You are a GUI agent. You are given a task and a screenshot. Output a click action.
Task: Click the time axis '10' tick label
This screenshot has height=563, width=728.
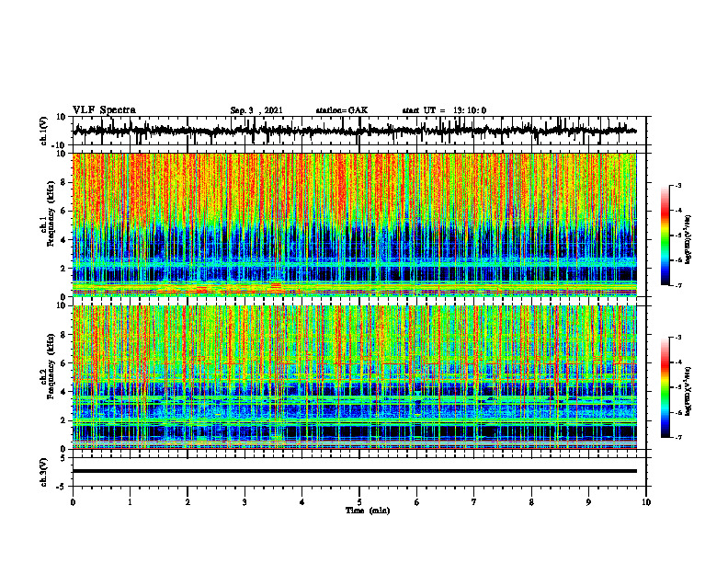click(646, 502)
